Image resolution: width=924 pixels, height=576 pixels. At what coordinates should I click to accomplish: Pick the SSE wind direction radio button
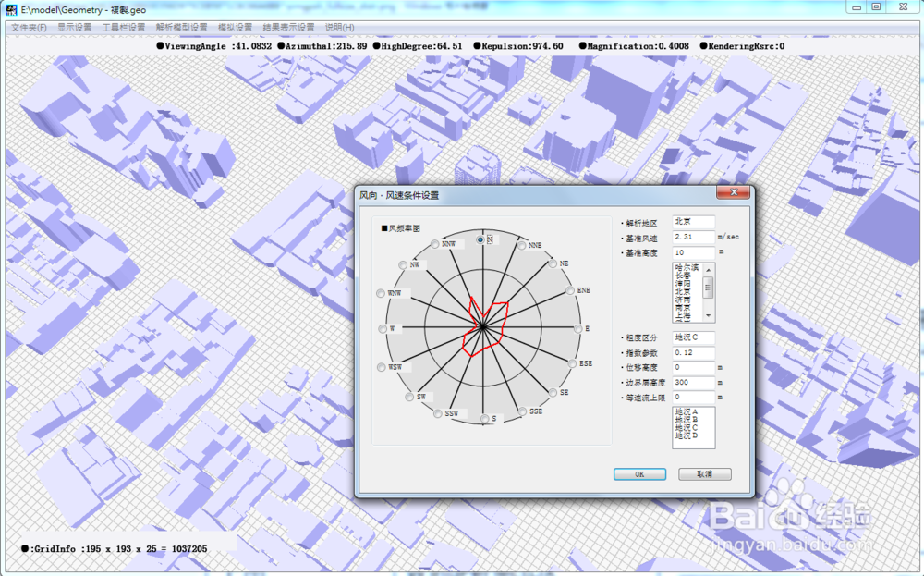(523, 411)
